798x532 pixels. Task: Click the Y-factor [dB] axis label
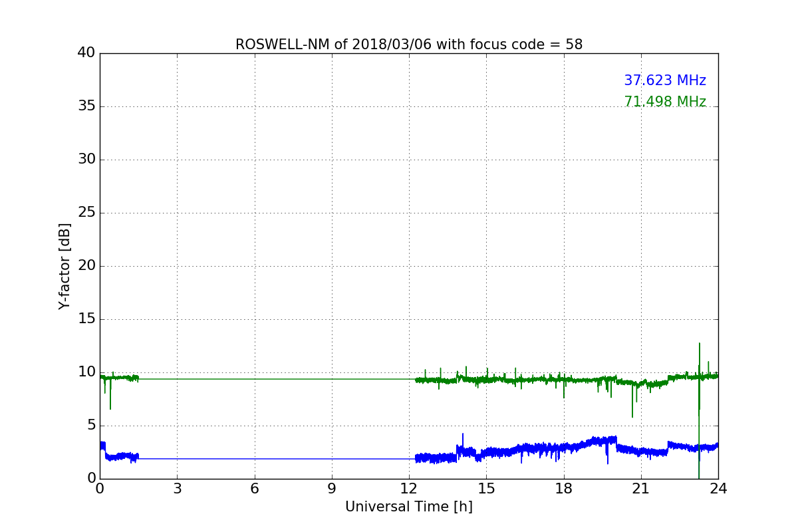(65, 266)
